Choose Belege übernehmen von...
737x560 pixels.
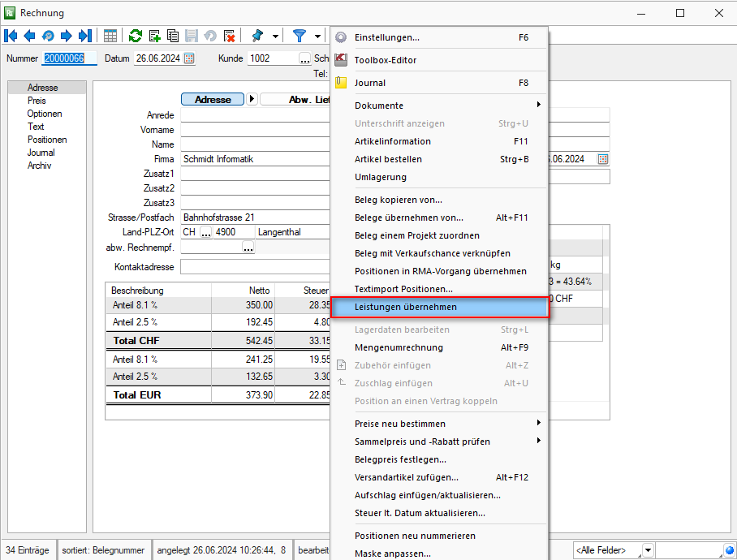point(439,218)
